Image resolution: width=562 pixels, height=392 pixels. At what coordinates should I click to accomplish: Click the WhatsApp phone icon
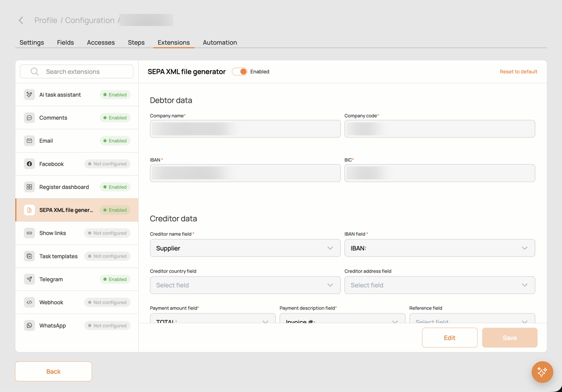click(x=30, y=326)
